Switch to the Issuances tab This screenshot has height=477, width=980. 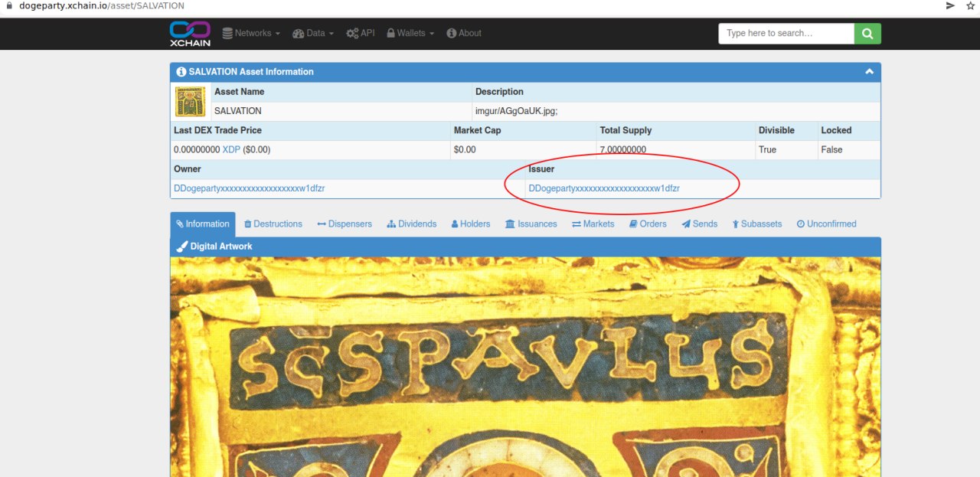(531, 224)
